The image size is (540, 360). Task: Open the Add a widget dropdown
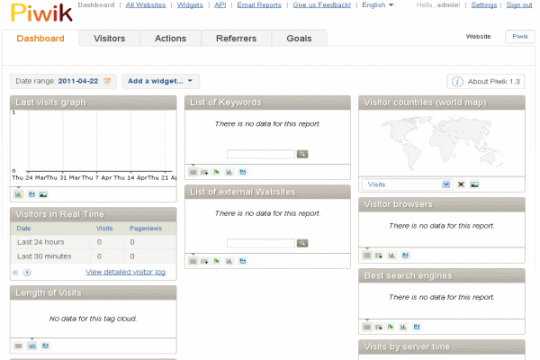pyautogui.click(x=160, y=81)
